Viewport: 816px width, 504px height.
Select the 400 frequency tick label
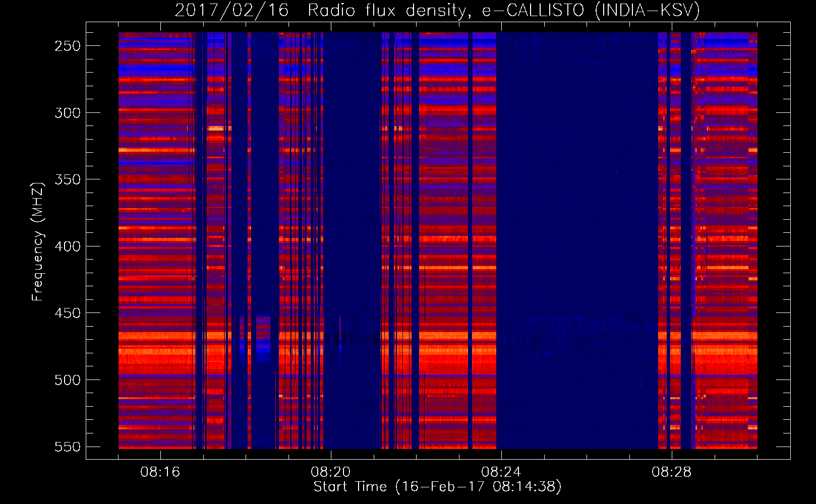point(68,246)
